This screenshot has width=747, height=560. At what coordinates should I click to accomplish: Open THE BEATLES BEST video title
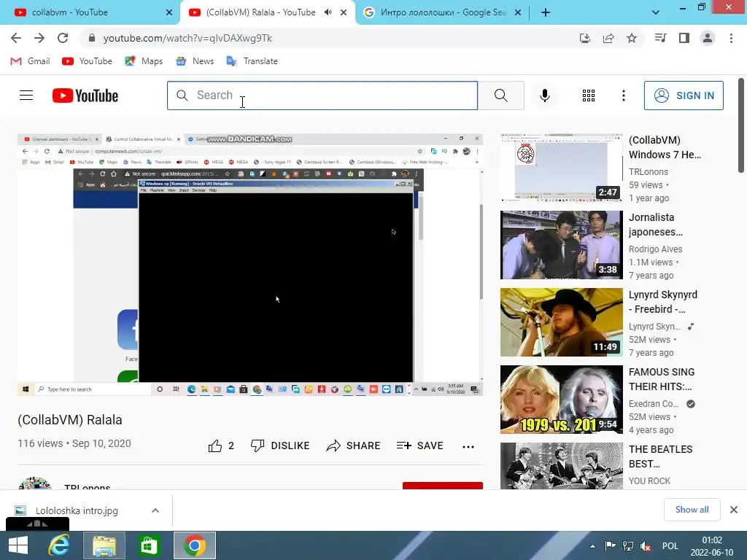tap(661, 456)
